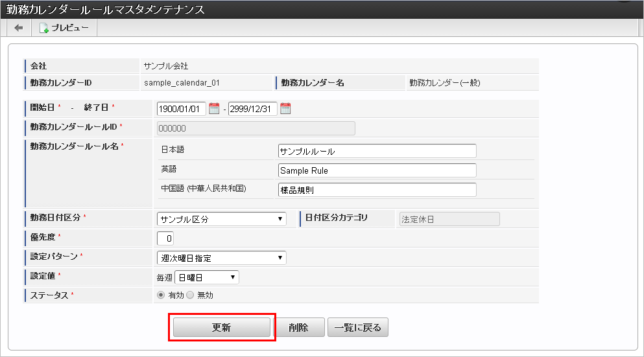This screenshot has height=357, width=644.
Task: Click the 一覧に戻る button
Action: 358,327
